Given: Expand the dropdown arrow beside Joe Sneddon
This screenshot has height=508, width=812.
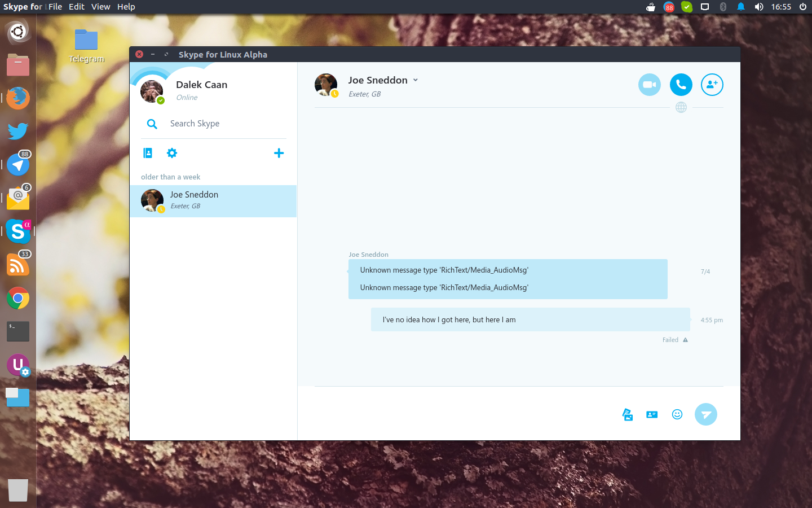Looking at the screenshot, I should (416, 80).
